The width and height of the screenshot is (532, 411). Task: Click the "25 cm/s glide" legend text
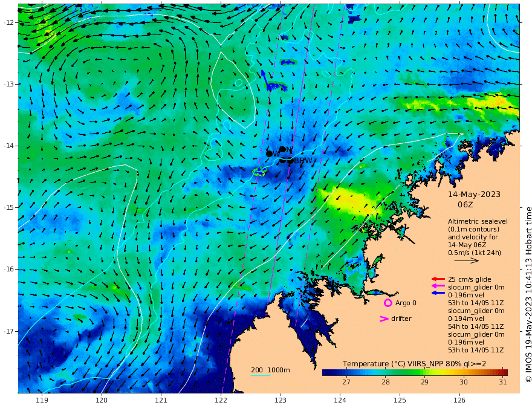[x=470, y=279]
